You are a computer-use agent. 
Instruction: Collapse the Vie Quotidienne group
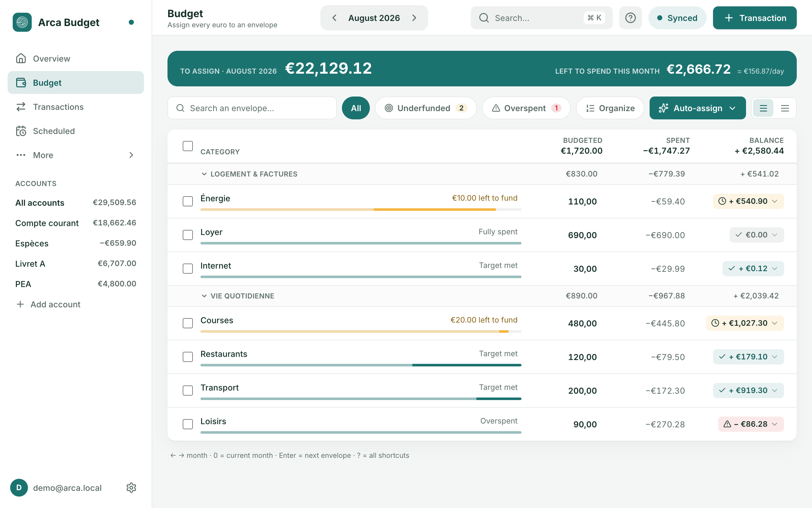[x=204, y=296]
